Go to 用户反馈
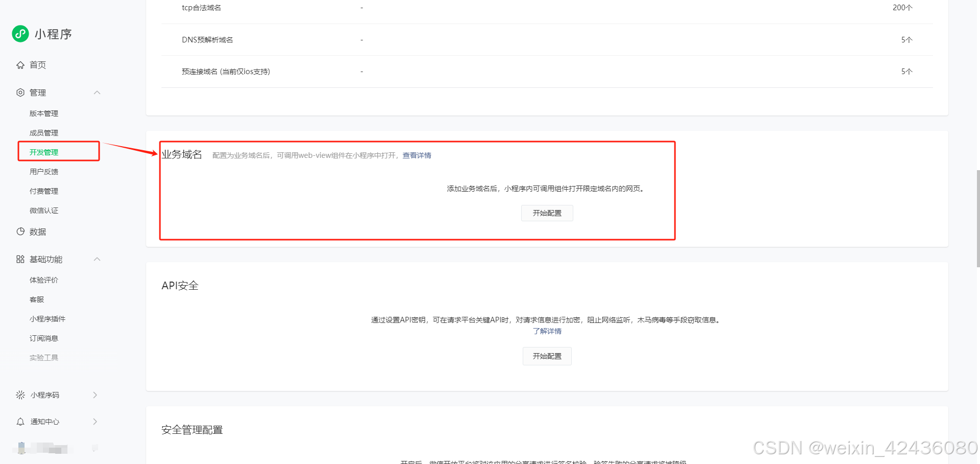 point(44,171)
